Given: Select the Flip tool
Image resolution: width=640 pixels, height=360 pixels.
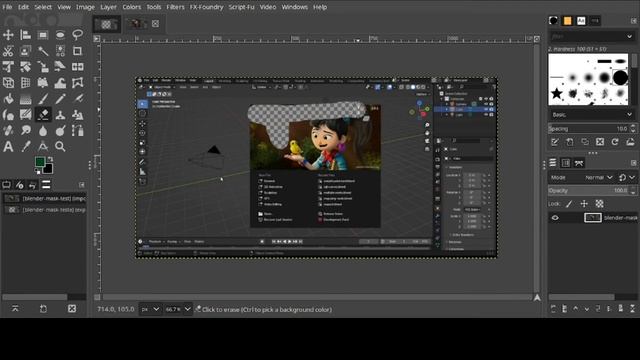Looking at the screenshot, I should 78,67.
